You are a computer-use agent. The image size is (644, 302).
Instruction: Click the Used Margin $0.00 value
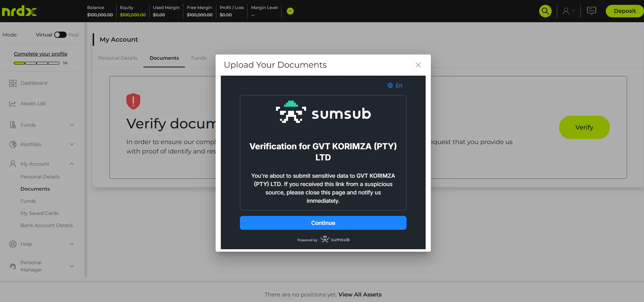(x=159, y=15)
